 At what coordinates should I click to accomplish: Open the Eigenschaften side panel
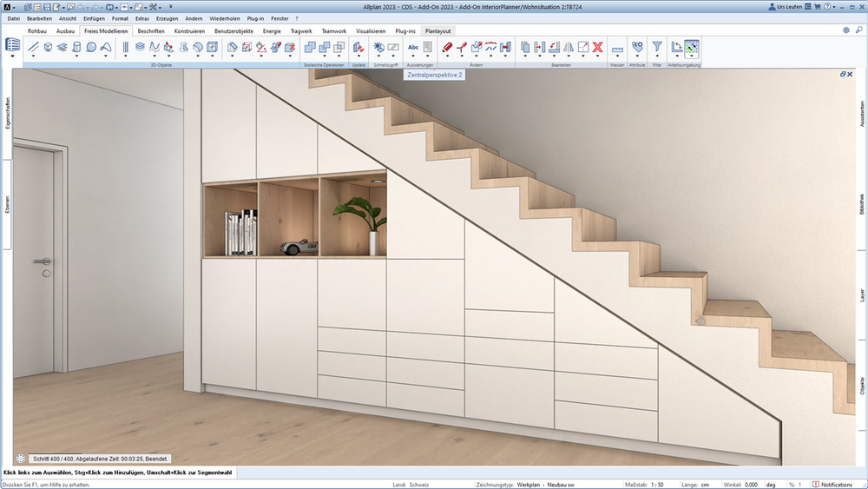[x=7, y=114]
